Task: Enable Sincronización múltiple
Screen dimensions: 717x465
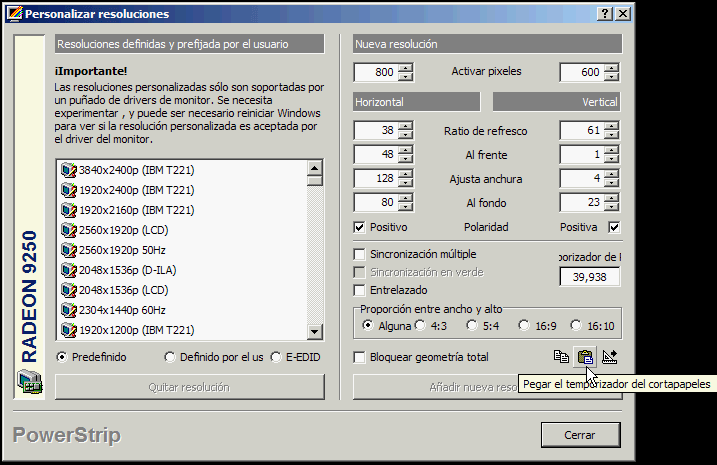Action: (x=359, y=254)
